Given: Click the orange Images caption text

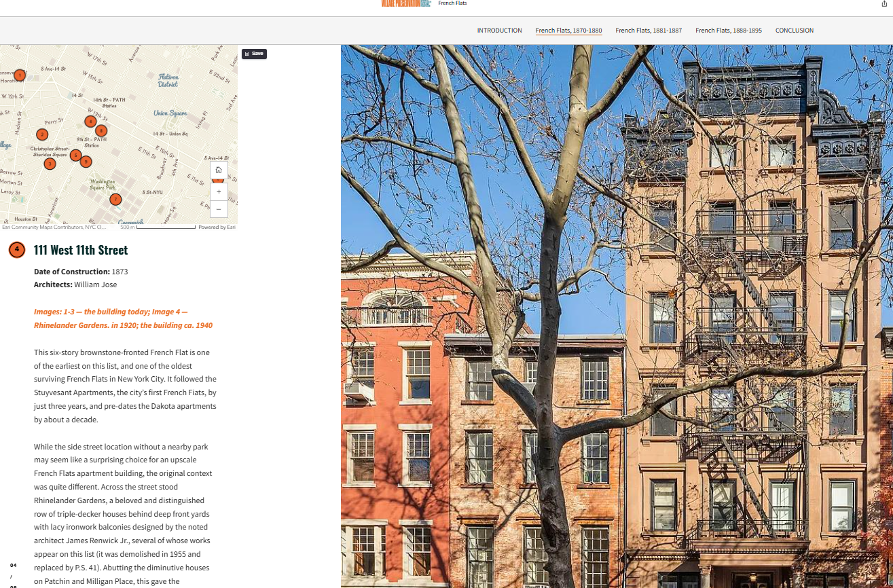Looking at the screenshot, I should click(x=123, y=318).
